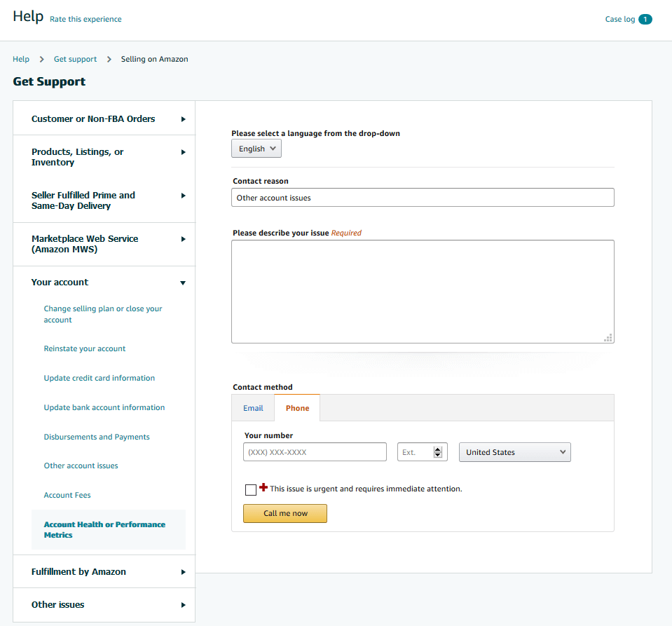Switch to the Email contact tab

253,408
